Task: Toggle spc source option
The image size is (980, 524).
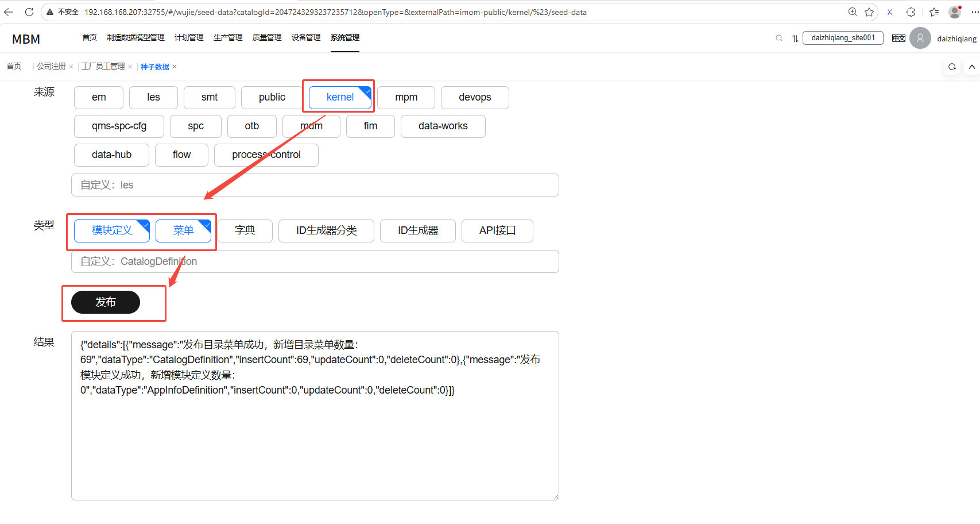Action: (196, 126)
